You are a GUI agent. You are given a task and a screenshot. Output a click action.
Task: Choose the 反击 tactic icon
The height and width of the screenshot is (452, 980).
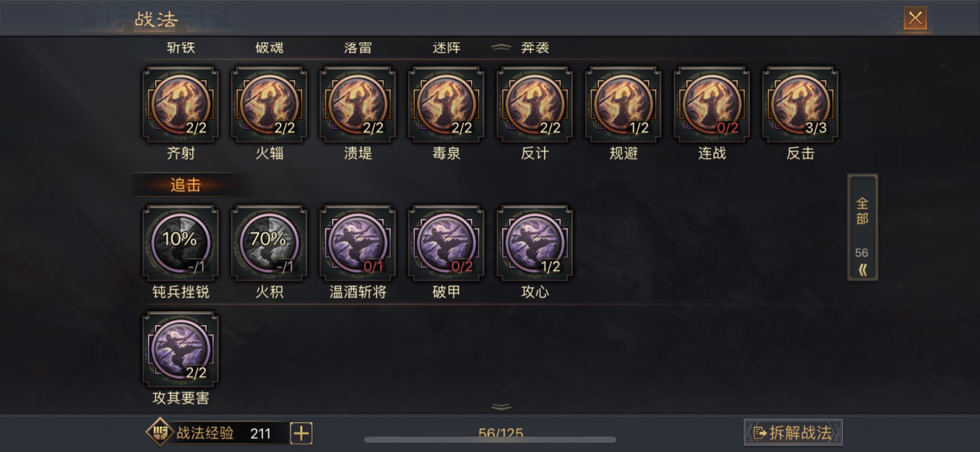(800, 105)
